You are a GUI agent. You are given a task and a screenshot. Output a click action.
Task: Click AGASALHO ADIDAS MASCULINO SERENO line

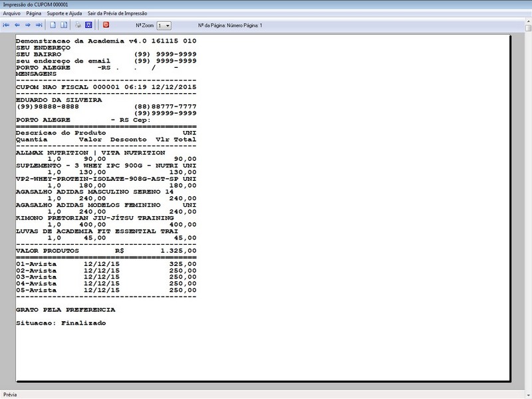[x=94, y=192]
